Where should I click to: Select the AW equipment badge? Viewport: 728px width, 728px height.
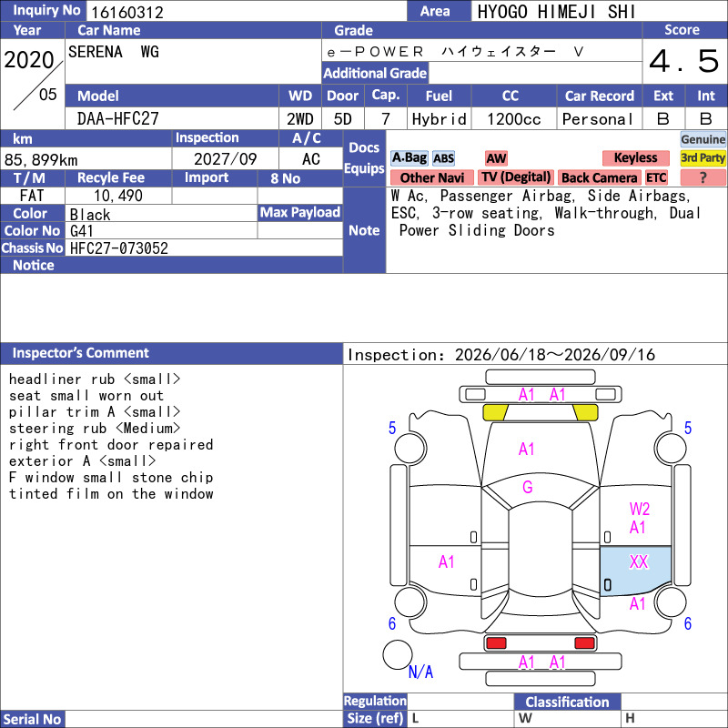[496, 158]
